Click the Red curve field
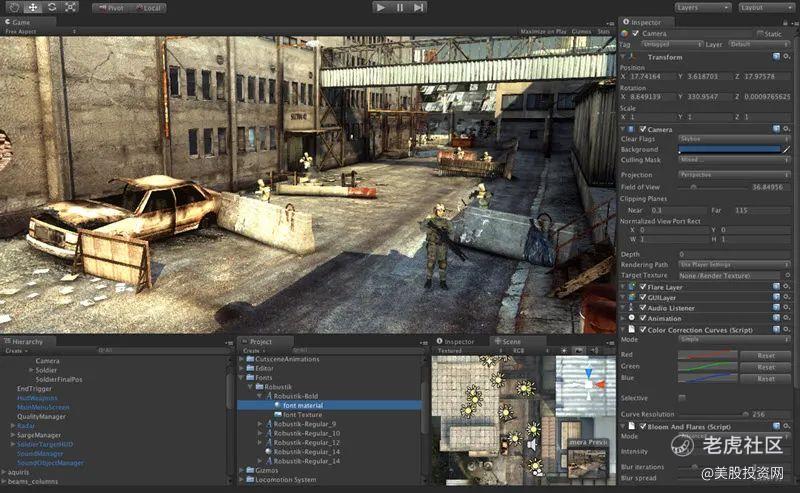Screen dimensions: 800x493 pos(708,355)
